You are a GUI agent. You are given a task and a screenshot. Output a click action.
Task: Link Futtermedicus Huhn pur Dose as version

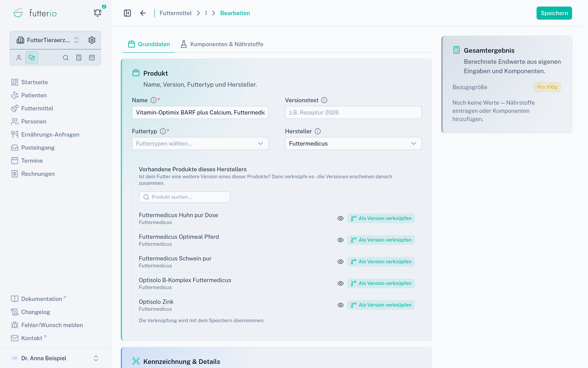coord(381,218)
